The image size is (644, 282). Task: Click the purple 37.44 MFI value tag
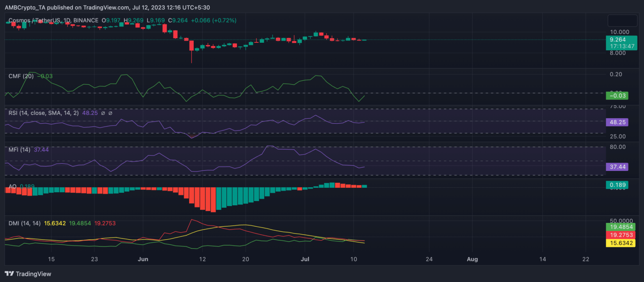[x=617, y=167]
